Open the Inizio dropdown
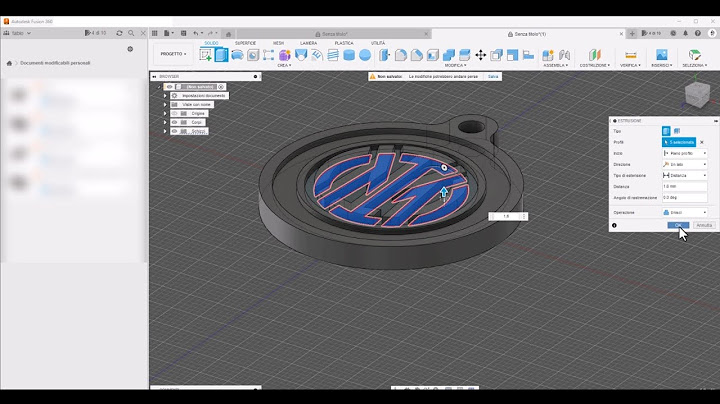The width and height of the screenshot is (720, 404). pyautogui.click(x=685, y=153)
